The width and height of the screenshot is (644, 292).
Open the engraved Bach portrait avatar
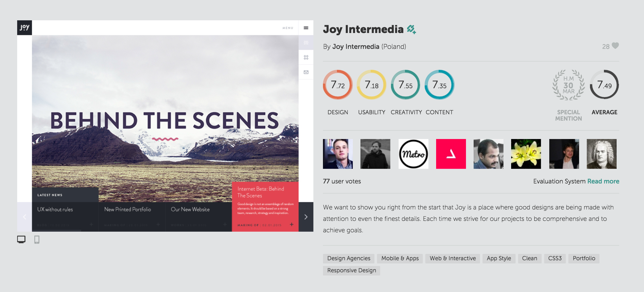(x=602, y=154)
